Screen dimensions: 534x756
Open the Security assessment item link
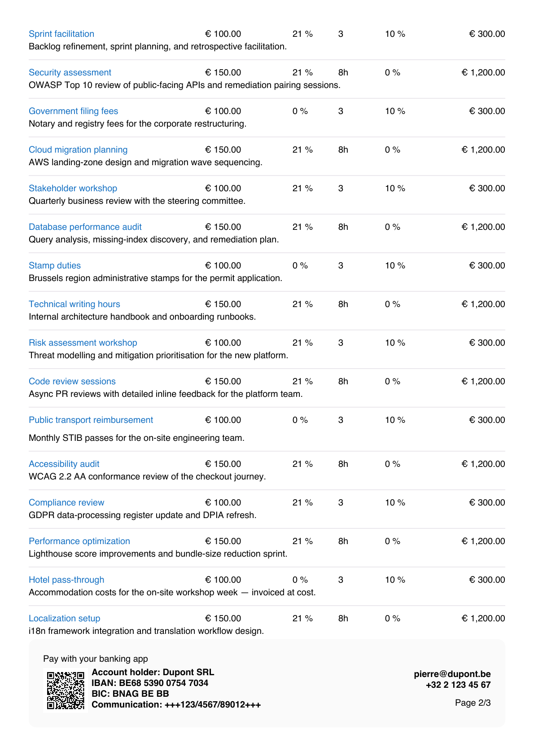70,72
